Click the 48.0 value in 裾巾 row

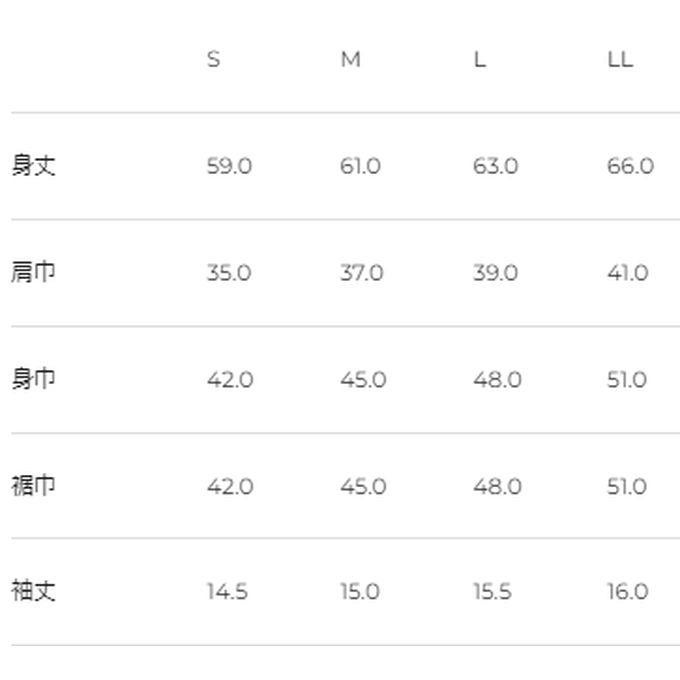point(497,487)
